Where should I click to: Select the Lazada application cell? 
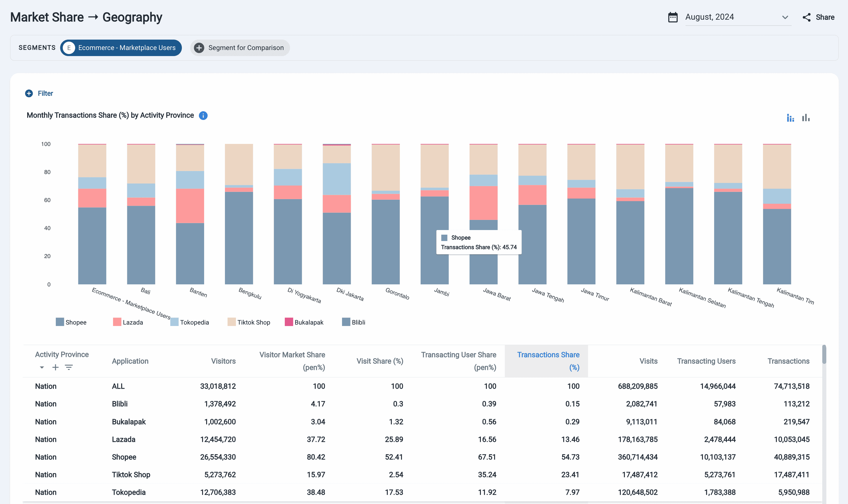pos(124,439)
